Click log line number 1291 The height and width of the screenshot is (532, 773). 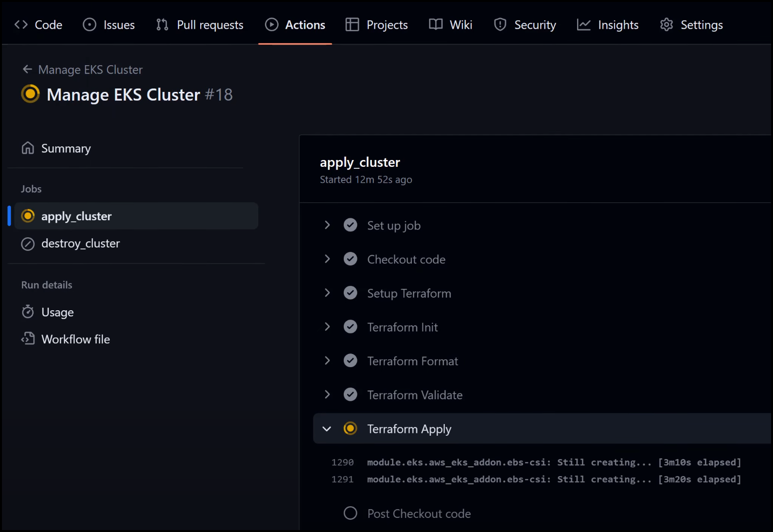343,479
